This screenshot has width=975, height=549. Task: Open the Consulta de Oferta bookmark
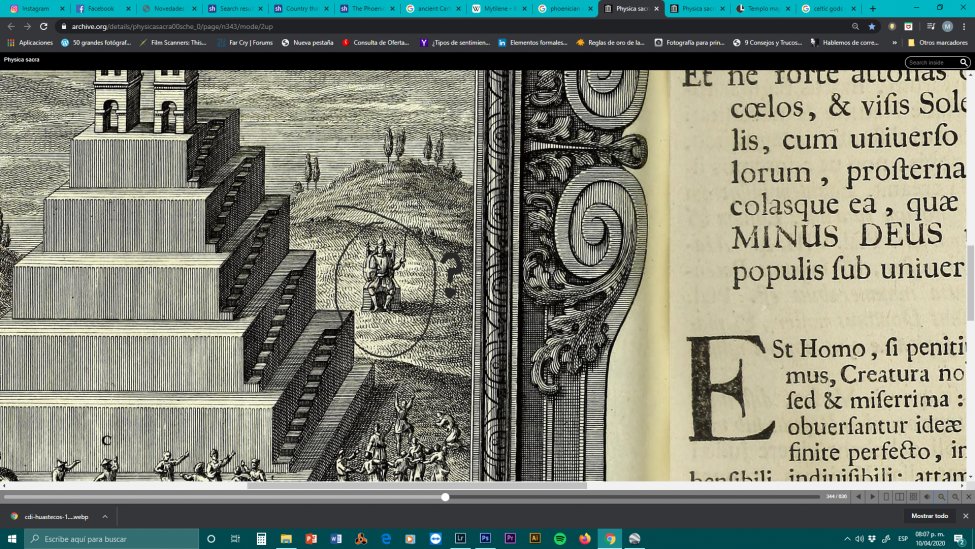point(376,43)
